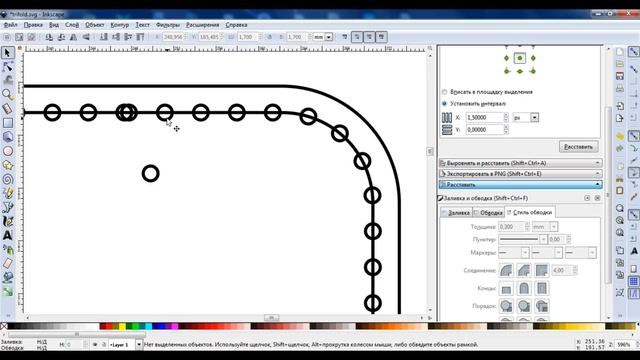Iconify the 'Заливка и обводка' panel
This screenshot has width=640, height=360.
coord(587,198)
